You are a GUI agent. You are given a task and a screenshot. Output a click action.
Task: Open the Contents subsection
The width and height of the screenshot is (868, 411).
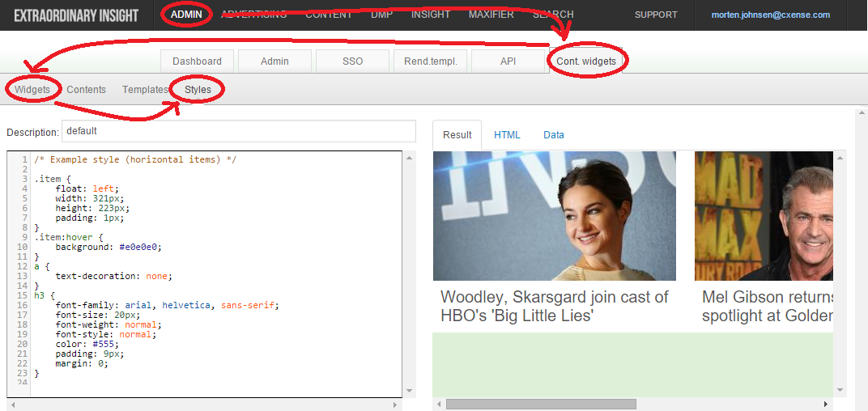point(87,90)
